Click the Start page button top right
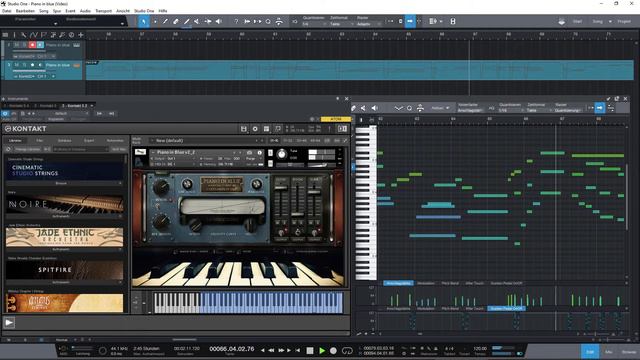Viewport: 640px width, 360px height. (x=577, y=21)
